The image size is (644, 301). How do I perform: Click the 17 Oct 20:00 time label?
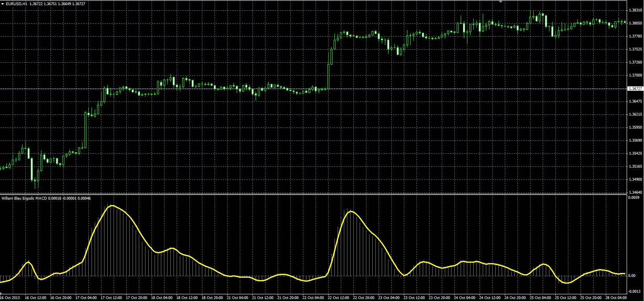coord(136,298)
